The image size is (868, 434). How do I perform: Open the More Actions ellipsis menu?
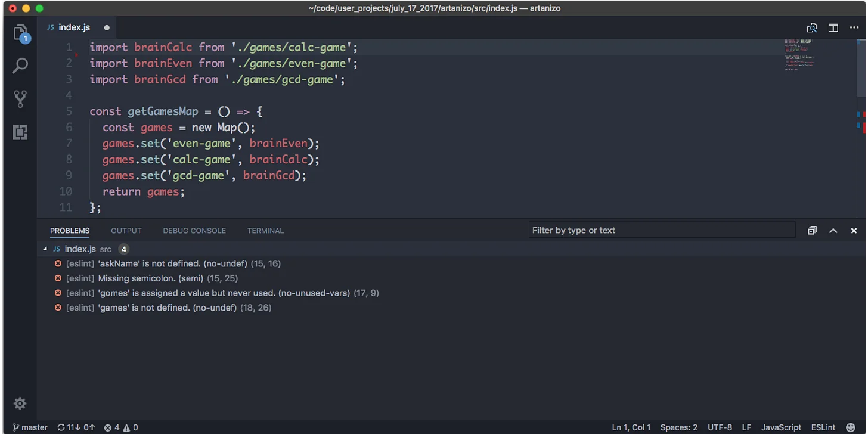coord(854,27)
